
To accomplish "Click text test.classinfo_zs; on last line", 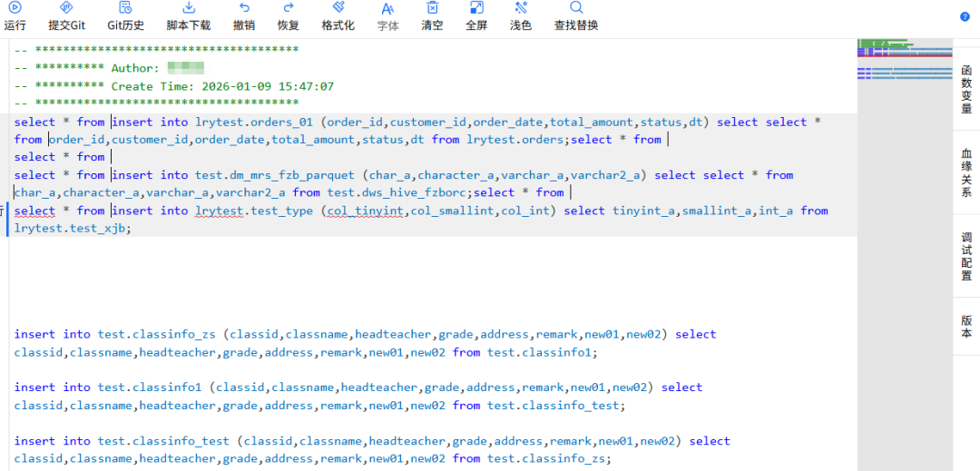I will (549, 459).
